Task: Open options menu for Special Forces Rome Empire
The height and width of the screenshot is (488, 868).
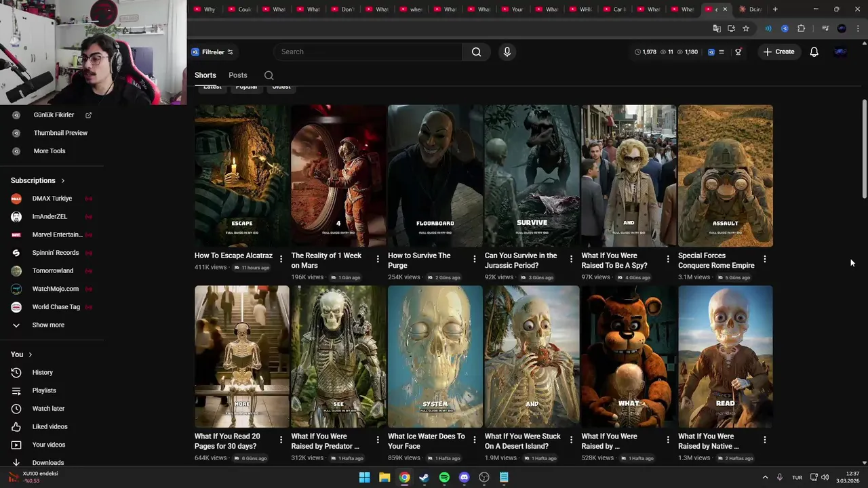Action: tap(764, 260)
